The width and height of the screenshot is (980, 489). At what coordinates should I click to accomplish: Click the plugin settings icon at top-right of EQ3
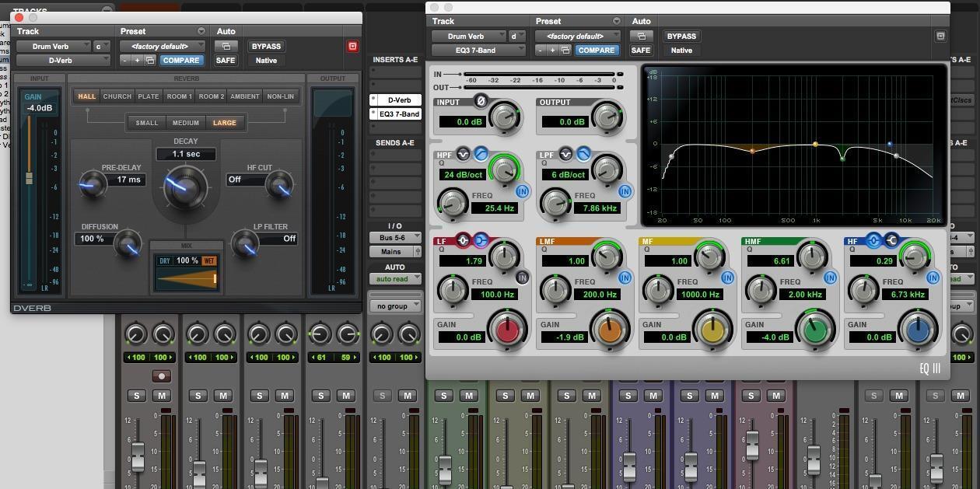point(940,36)
